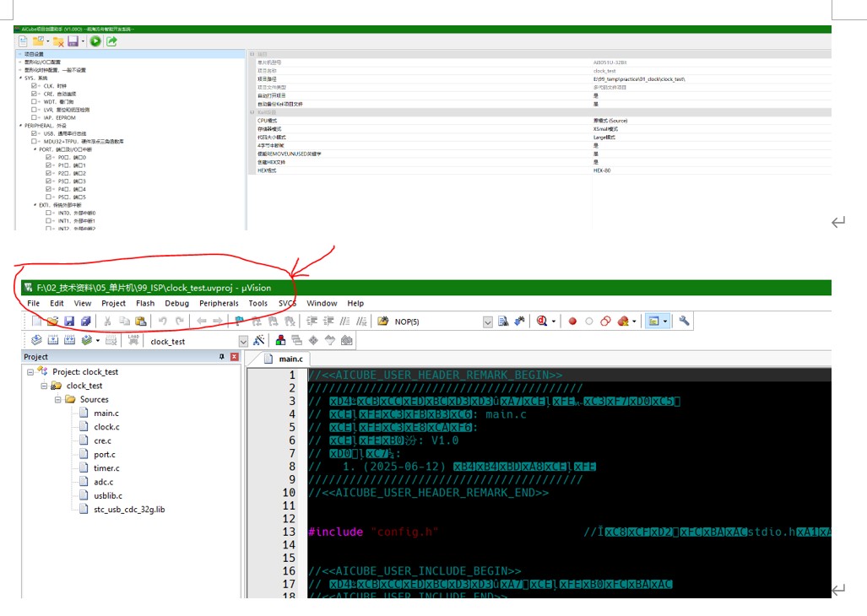
Task: Open the Debug menu in µVision
Action: (x=177, y=303)
